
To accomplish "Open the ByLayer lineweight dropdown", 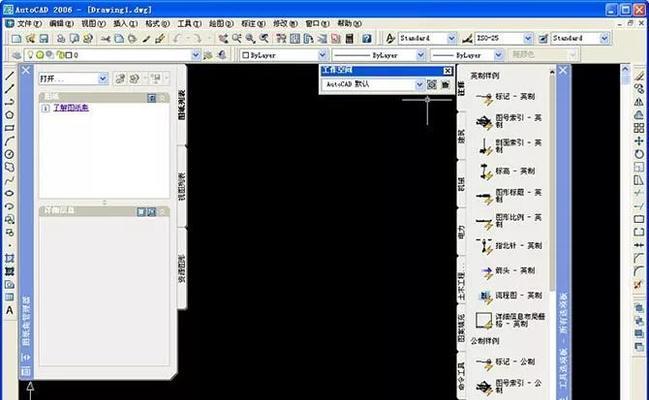I will pyautogui.click(x=499, y=55).
